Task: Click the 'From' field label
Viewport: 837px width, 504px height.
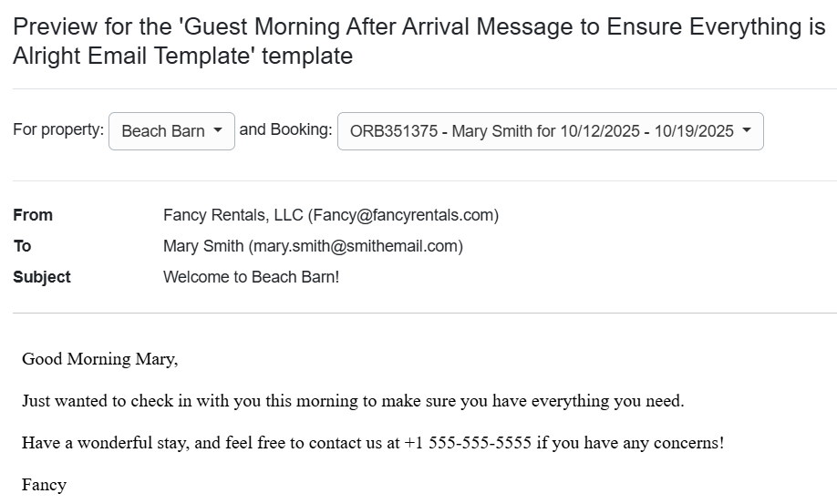Action: 33,215
